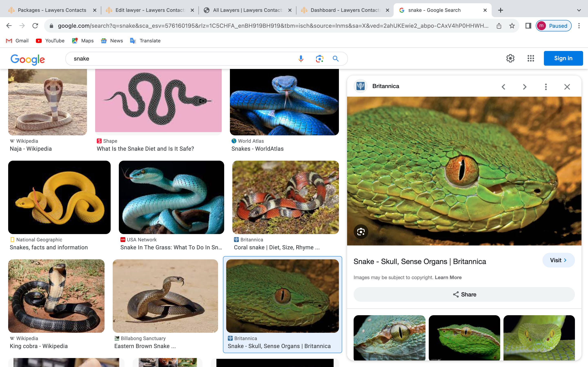Open the Google apps grid
The width and height of the screenshot is (588, 367).
(531, 58)
